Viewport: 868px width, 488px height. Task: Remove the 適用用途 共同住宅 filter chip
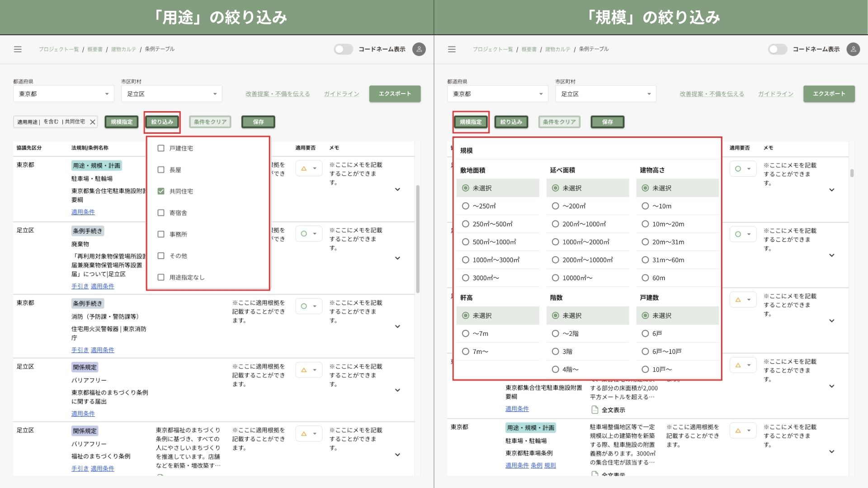(x=92, y=122)
